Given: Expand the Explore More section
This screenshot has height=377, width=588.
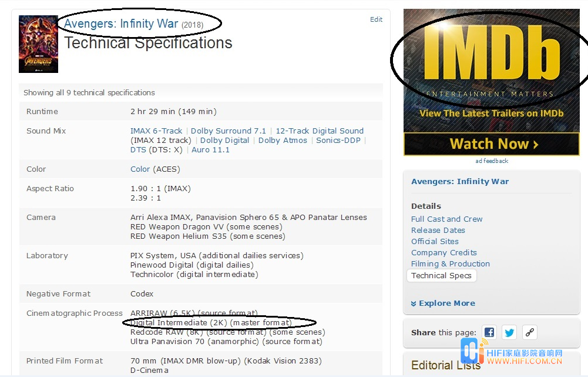Looking at the screenshot, I should click(443, 303).
